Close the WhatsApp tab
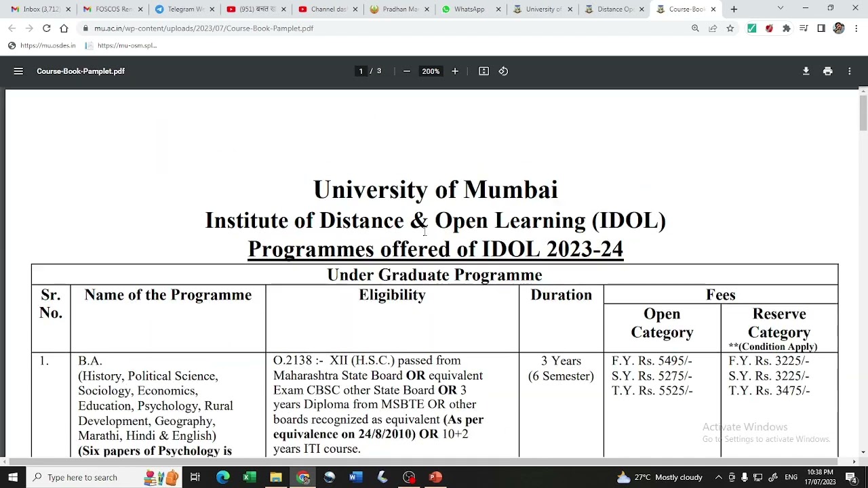 (498, 9)
